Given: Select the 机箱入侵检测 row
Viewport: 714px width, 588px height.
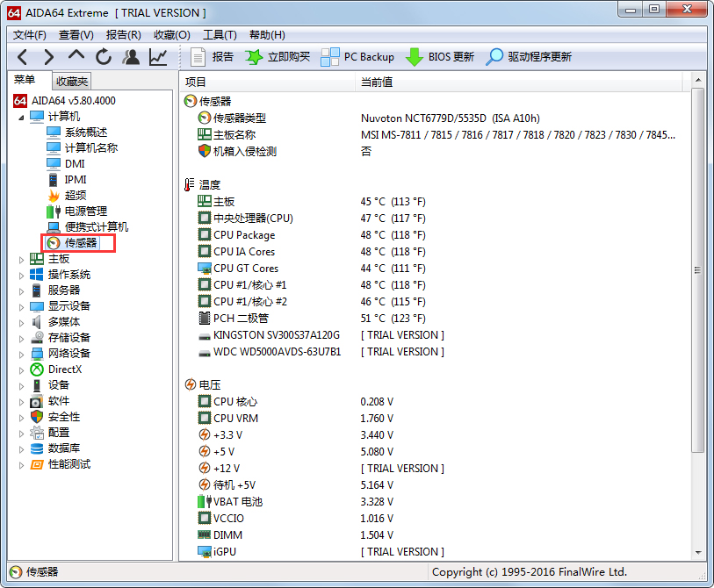Looking at the screenshot, I should (x=435, y=152).
